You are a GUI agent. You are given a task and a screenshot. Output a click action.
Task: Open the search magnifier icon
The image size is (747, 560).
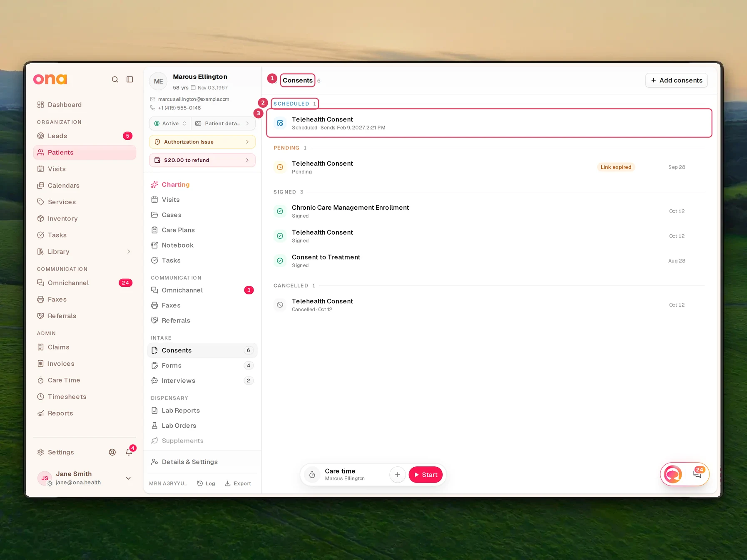tap(115, 79)
